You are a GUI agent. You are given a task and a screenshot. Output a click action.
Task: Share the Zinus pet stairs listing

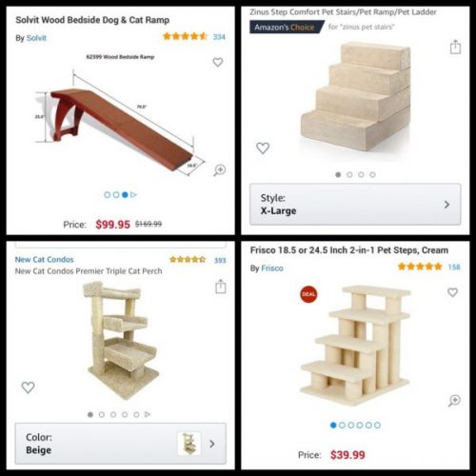(x=455, y=47)
